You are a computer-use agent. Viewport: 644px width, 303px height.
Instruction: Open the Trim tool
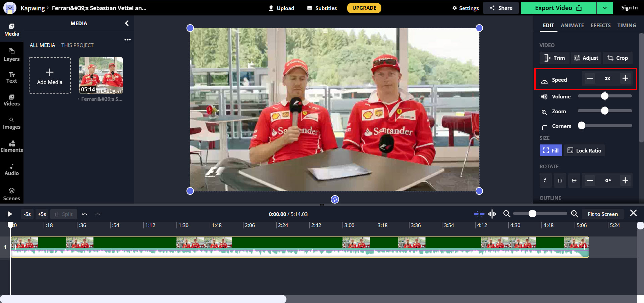pos(554,58)
